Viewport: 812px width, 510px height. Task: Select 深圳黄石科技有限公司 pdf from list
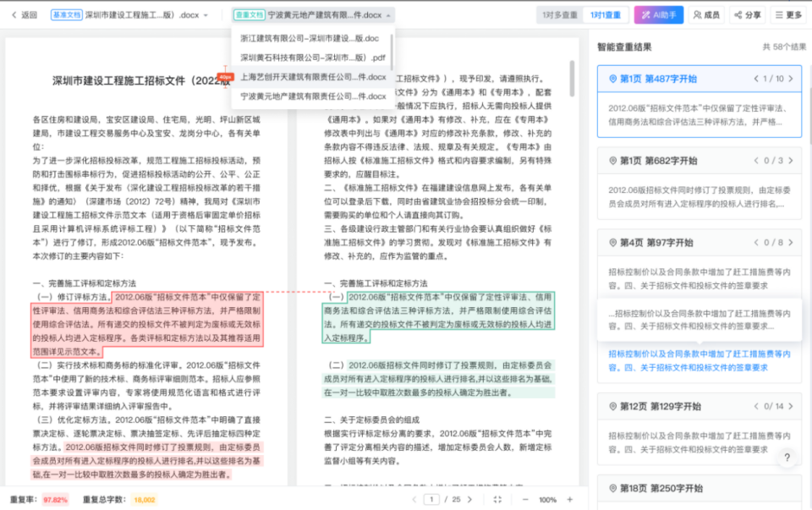313,58
